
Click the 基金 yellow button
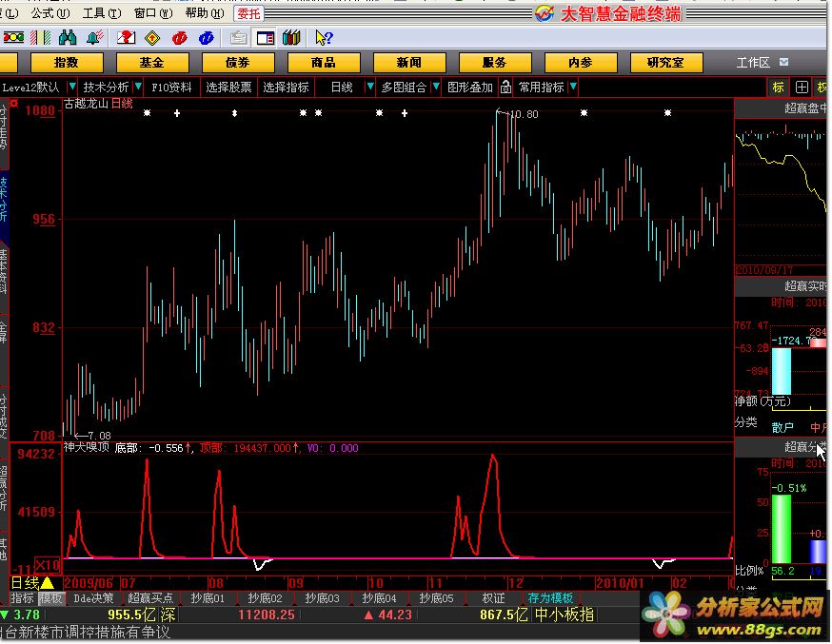point(151,63)
